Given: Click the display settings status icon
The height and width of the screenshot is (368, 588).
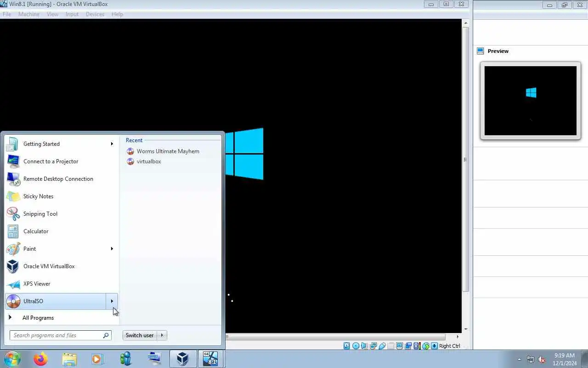Looking at the screenshot, I should (x=399, y=346).
